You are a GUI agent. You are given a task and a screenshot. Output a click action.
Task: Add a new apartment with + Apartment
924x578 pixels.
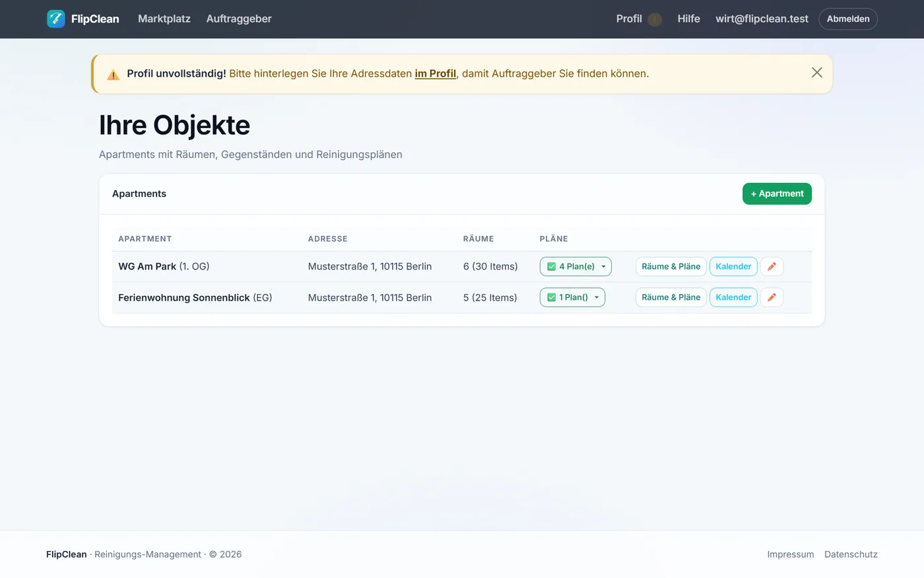(x=777, y=194)
